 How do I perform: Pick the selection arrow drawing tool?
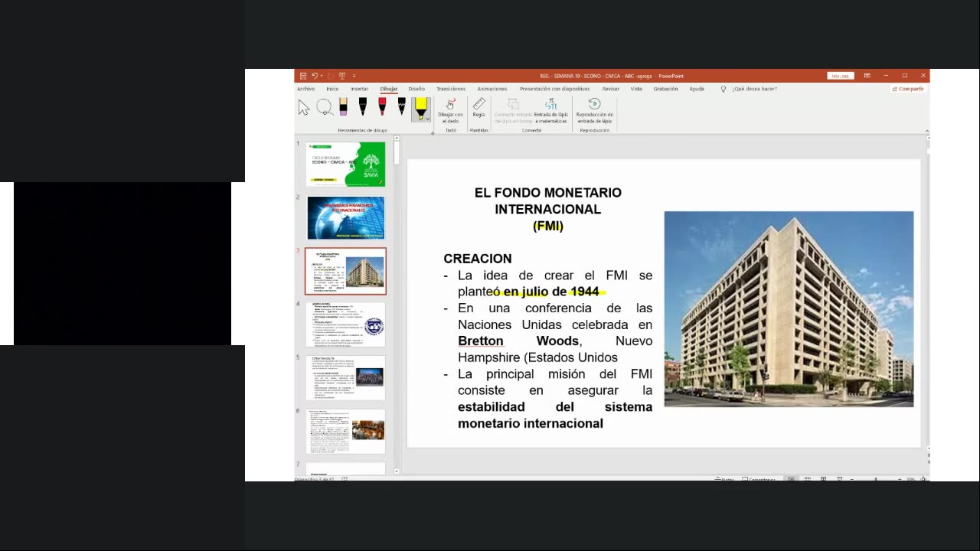304,108
